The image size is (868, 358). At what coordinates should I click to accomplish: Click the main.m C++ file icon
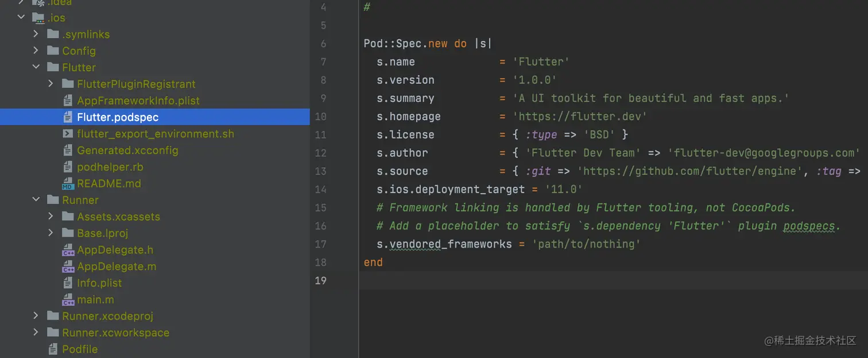coord(68,300)
